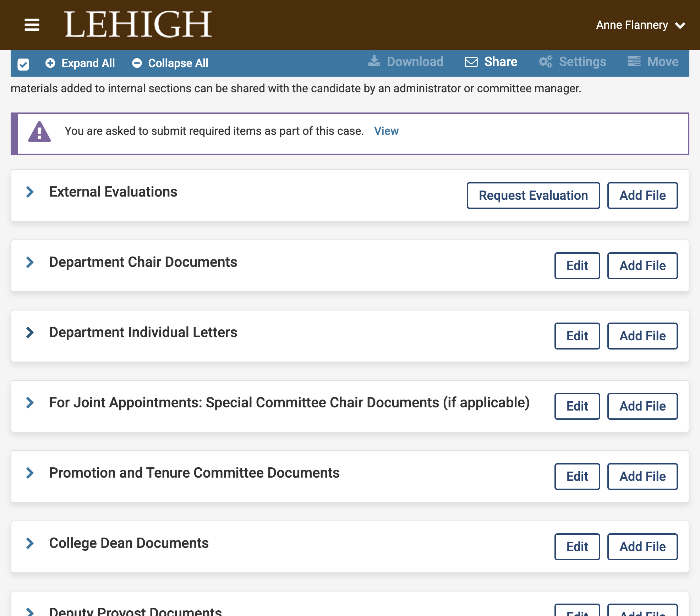Open the hamburger navigation menu
Viewport: 700px width, 616px height.
click(32, 25)
